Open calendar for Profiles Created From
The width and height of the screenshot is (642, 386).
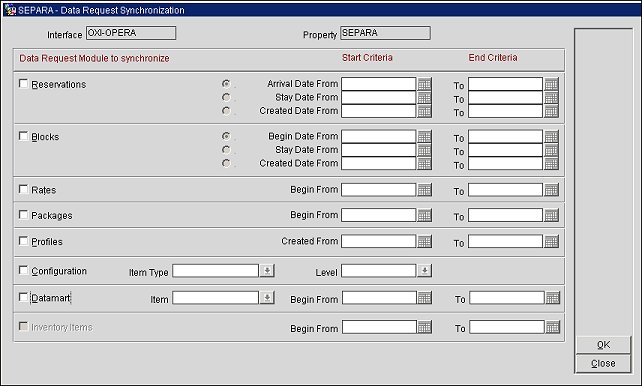tap(424, 242)
